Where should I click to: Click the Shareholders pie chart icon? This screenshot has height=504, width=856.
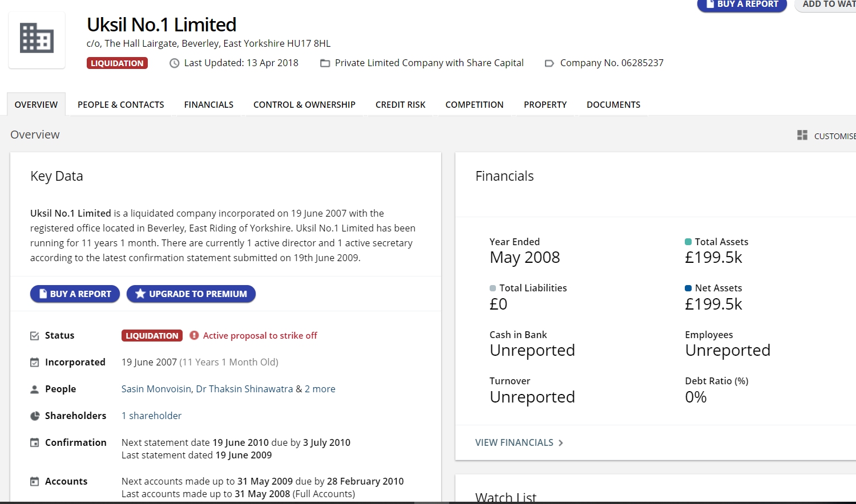tap(35, 416)
